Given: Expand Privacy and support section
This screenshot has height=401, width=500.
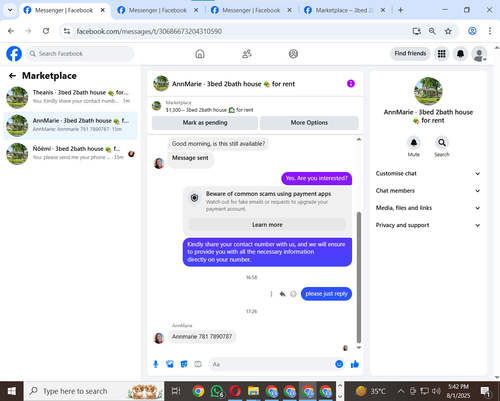Looking at the screenshot, I should [x=428, y=225].
